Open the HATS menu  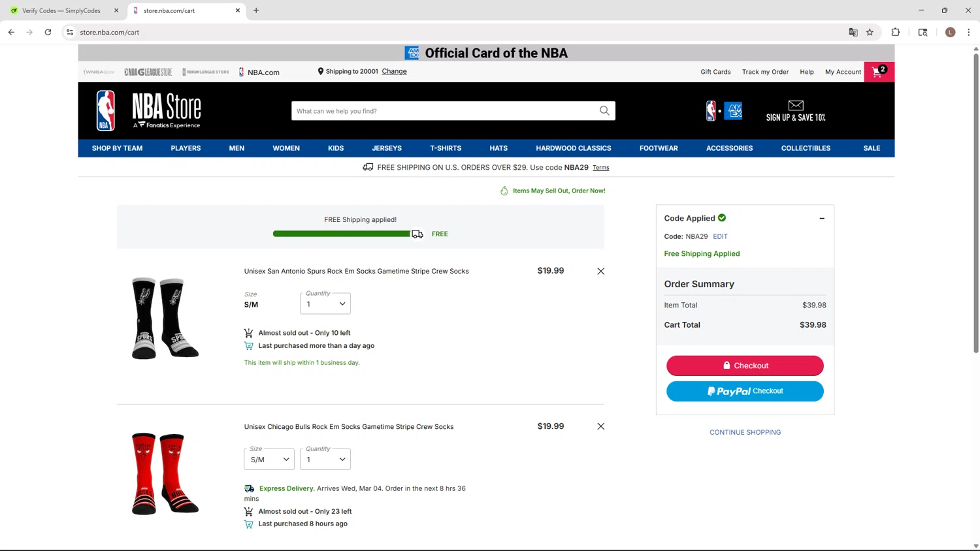click(498, 148)
